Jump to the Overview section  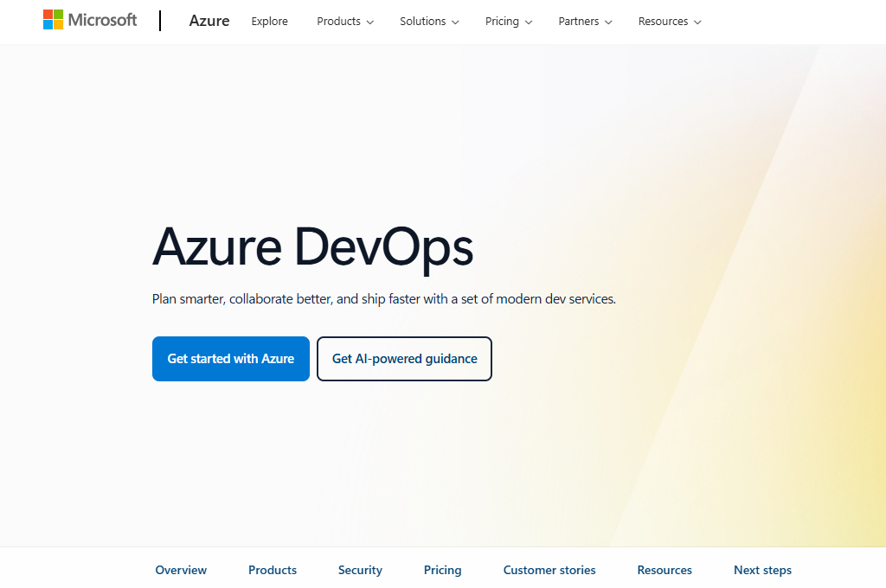[x=181, y=570]
